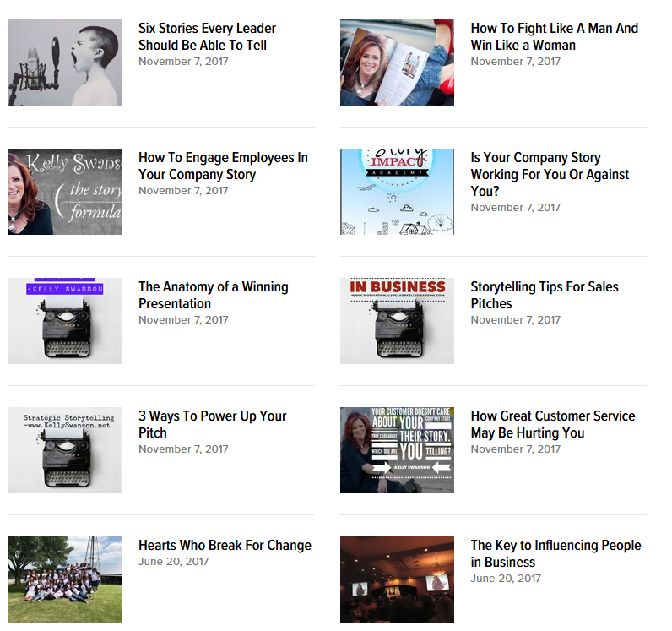Click the date under 'The Key to Influencing People'
672x631 pixels.
point(506,579)
